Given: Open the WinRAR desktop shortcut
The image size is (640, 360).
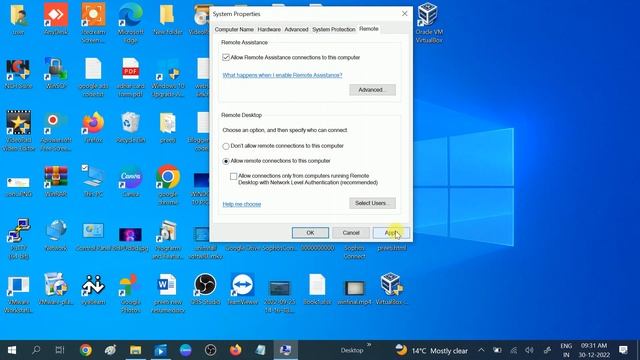Looking at the screenshot, I should [56, 181].
